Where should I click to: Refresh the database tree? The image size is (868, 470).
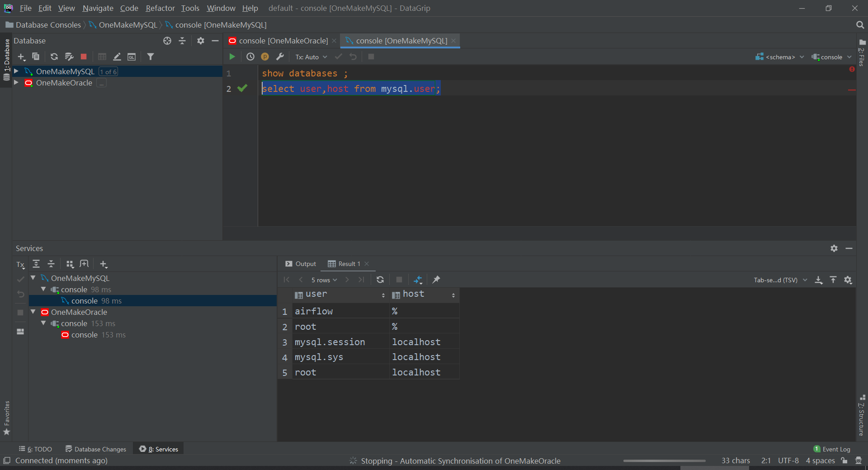click(54, 57)
